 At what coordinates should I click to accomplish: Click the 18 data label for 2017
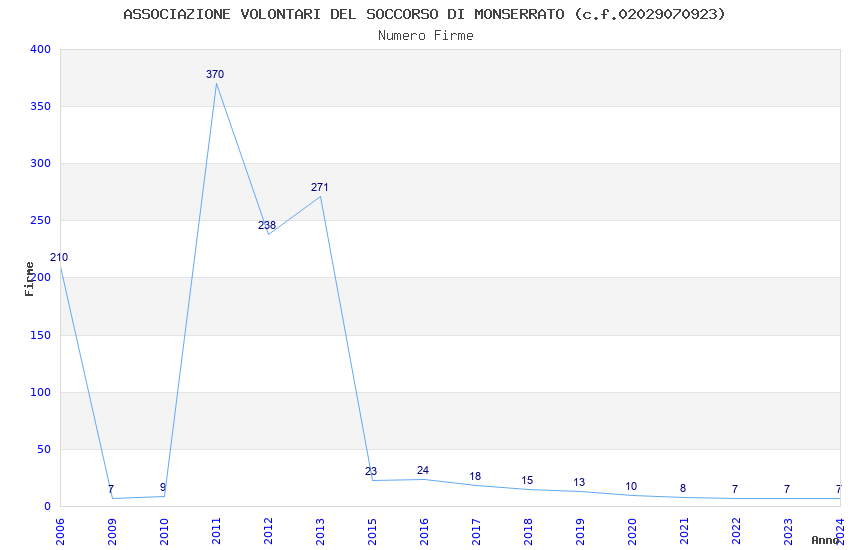475,476
